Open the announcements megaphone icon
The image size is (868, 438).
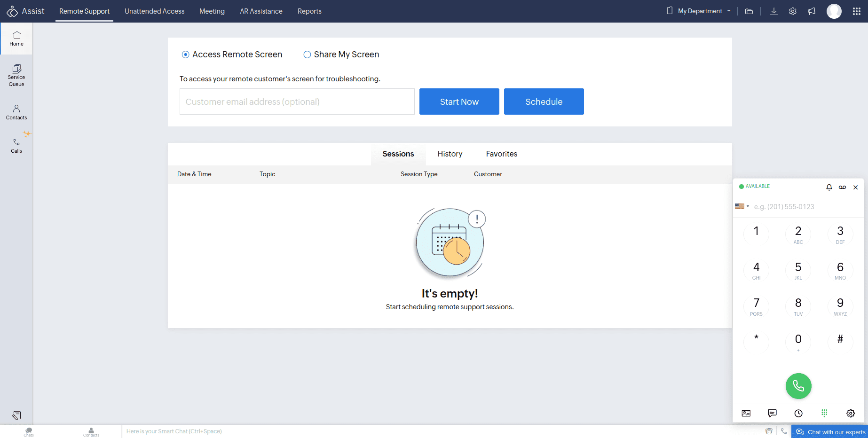pos(812,11)
